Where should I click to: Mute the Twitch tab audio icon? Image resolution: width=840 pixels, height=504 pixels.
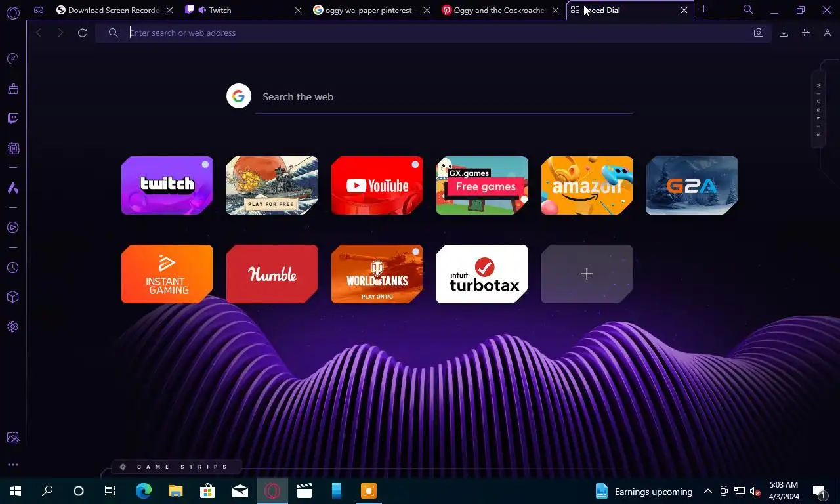point(202,10)
